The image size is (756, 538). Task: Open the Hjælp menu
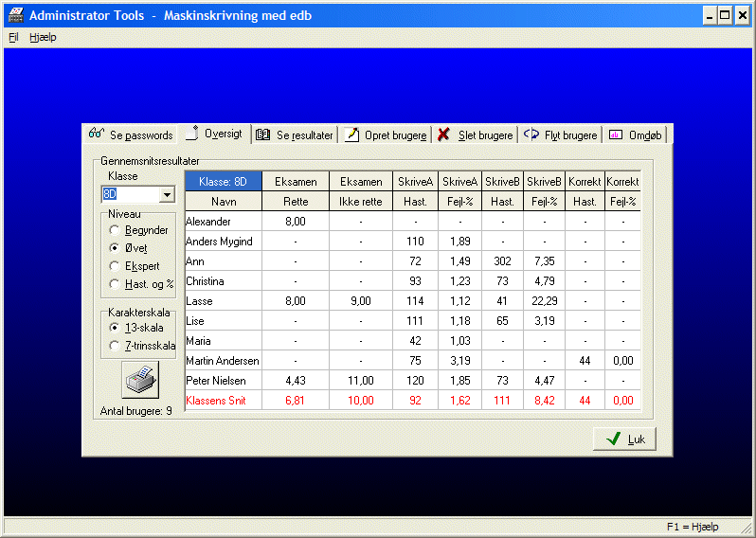click(43, 37)
